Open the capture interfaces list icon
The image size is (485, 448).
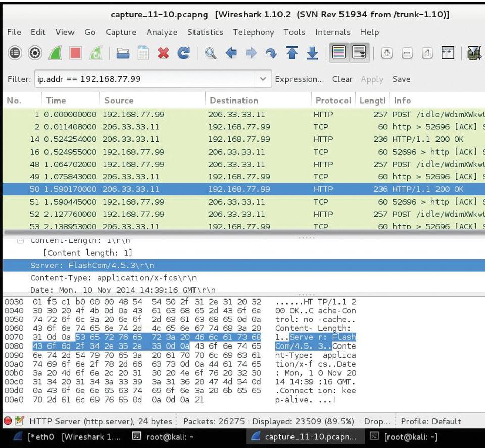tap(15, 53)
